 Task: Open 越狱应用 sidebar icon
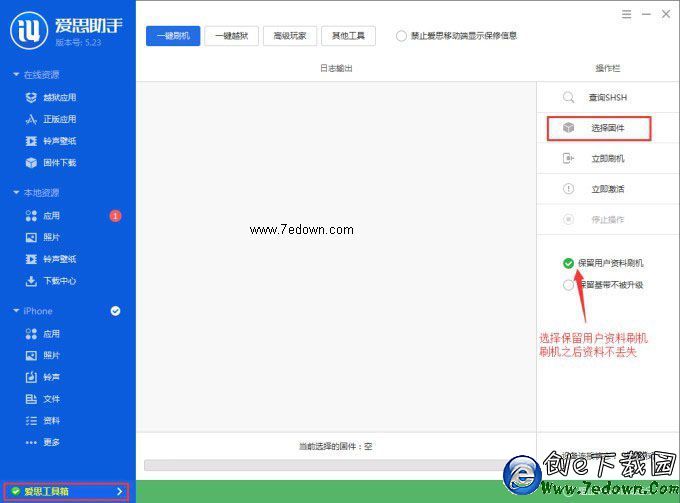[31, 98]
